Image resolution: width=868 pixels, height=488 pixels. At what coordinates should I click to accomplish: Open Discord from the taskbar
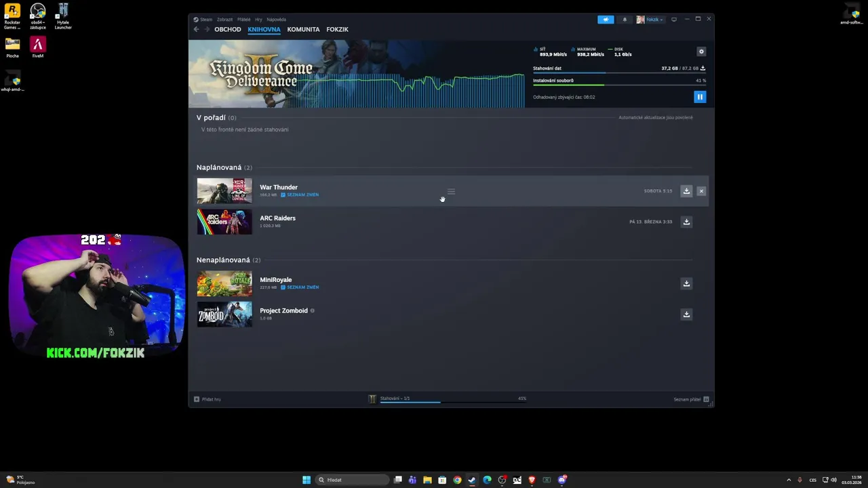tap(562, 480)
